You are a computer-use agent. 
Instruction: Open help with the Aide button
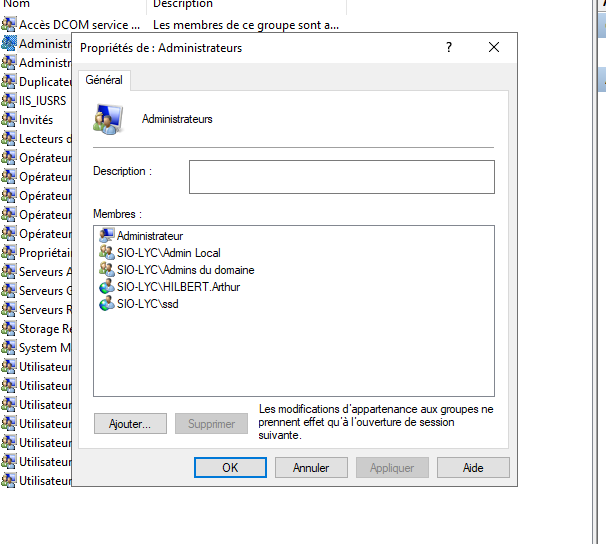tap(473, 468)
